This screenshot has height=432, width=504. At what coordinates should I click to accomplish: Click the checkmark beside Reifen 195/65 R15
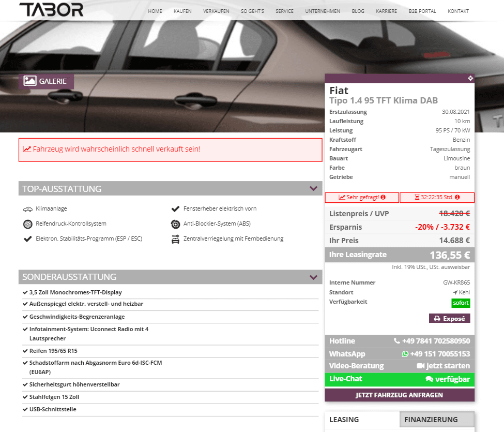(25, 351)
